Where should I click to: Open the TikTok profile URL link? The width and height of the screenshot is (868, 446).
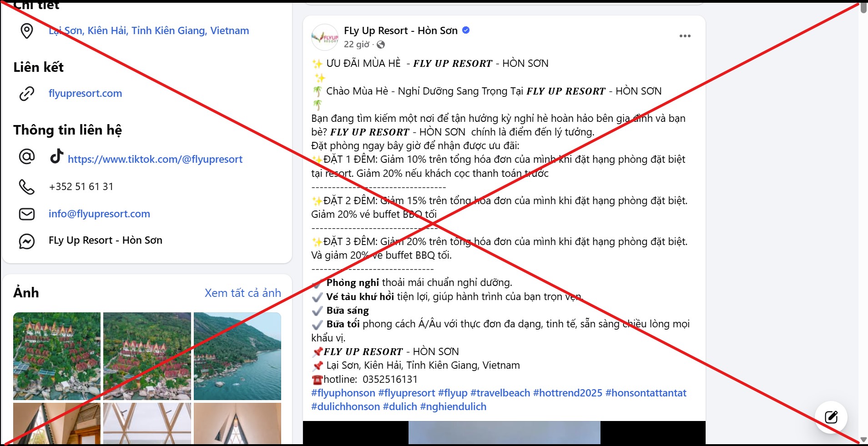point(155,159)
